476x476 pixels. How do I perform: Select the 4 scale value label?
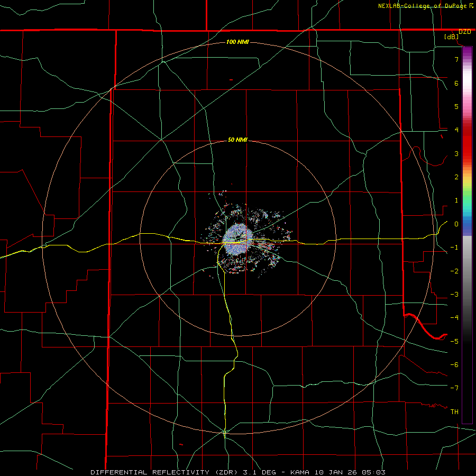[456, 130]
